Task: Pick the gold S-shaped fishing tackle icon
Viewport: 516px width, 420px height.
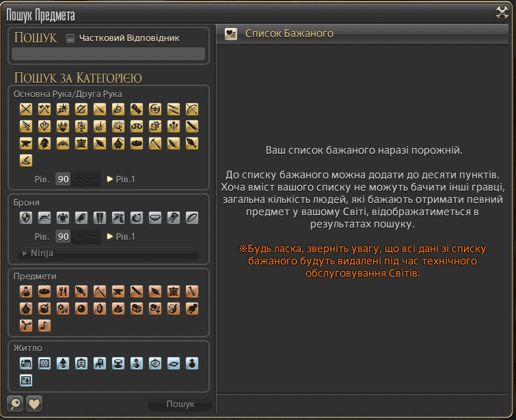Action: pos(26,160)
